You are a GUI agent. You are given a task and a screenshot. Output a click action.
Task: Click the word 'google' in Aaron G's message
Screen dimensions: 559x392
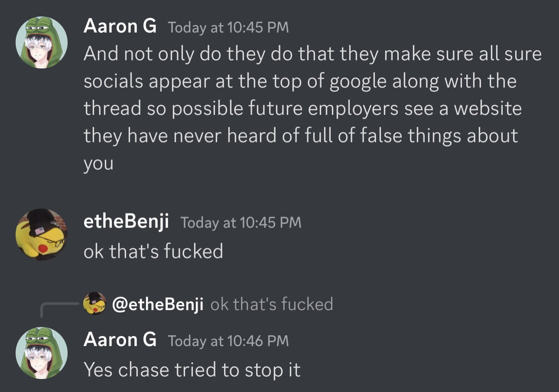(358, 82)
